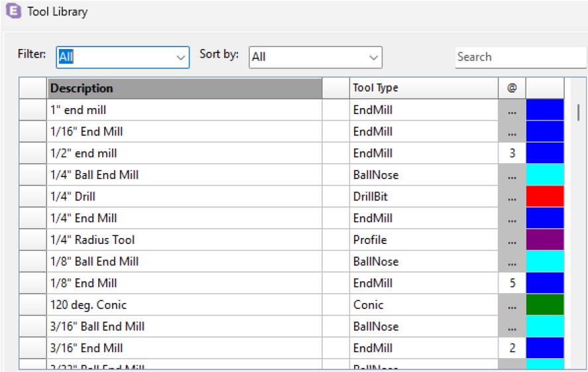Select the 1/2" end mill row
The height and width of the screenshot is (372, 588).
click(x=184, y=153)
